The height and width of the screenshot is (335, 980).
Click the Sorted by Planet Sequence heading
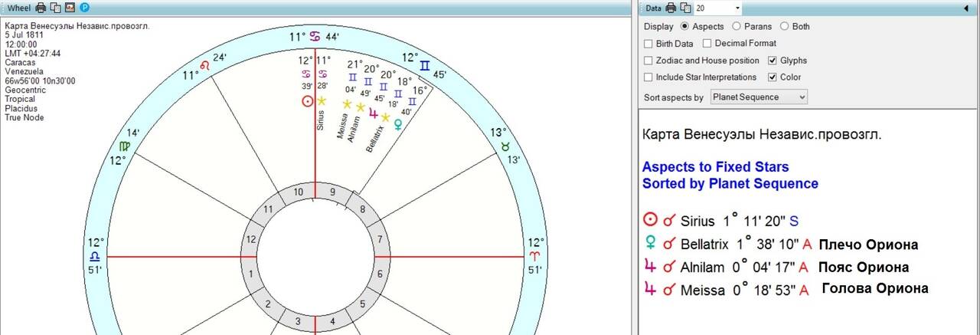point(730,184)
